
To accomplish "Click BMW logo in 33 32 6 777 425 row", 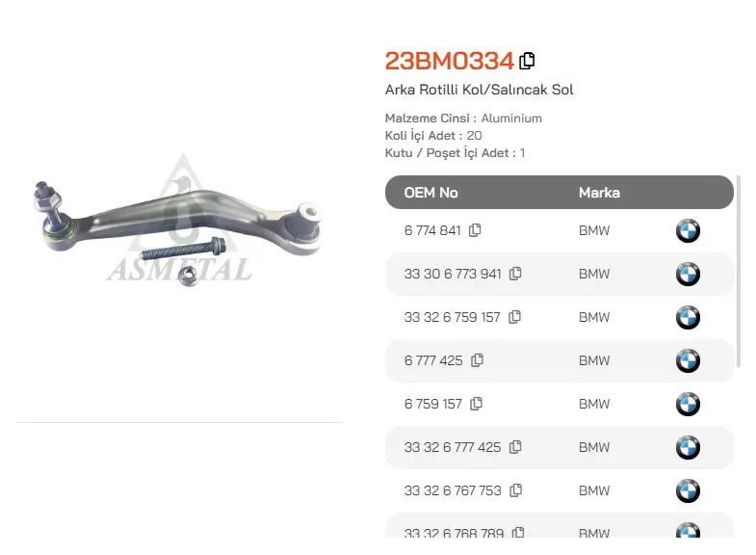I will point(688,448).
